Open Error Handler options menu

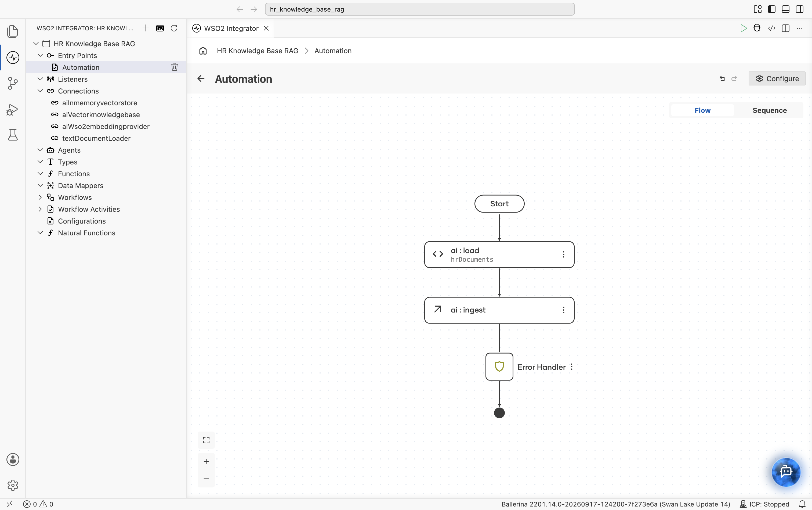click(572, 367)
